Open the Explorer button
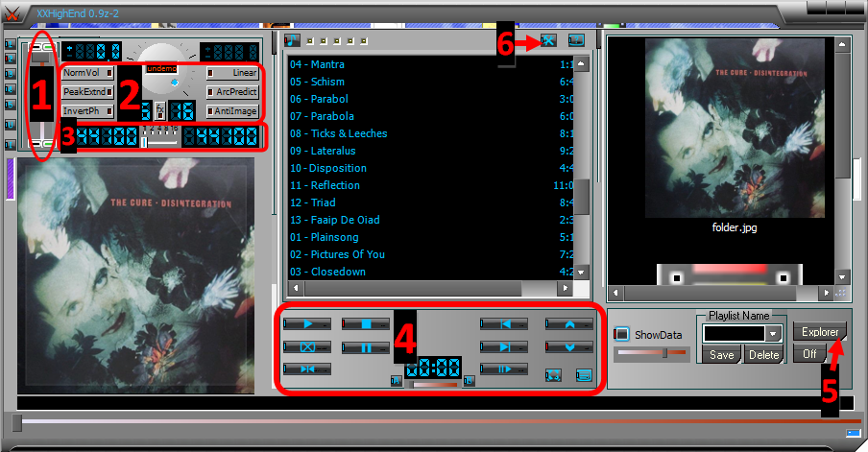 pos(820,331)
